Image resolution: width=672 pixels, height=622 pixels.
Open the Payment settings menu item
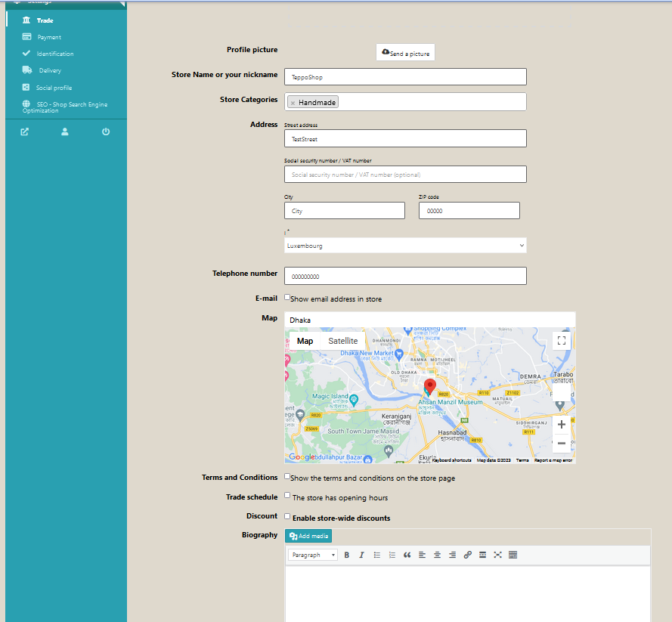(49, 37)
